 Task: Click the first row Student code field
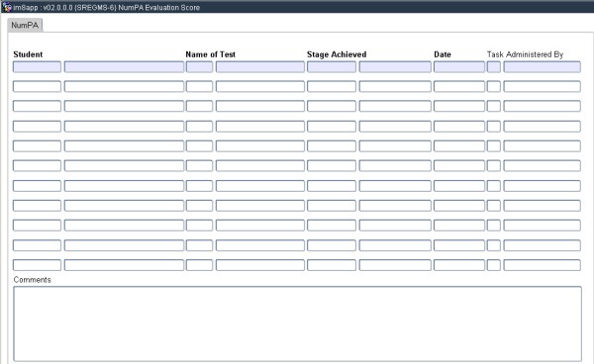[37, 67]
